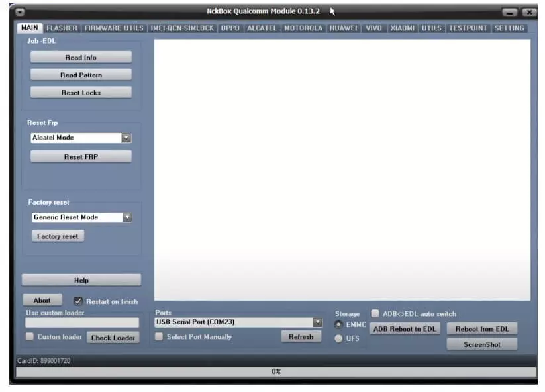Open the MOTOROLA tab
The width and height of the screenshot is (545, 392).
(x=303, y=28)
